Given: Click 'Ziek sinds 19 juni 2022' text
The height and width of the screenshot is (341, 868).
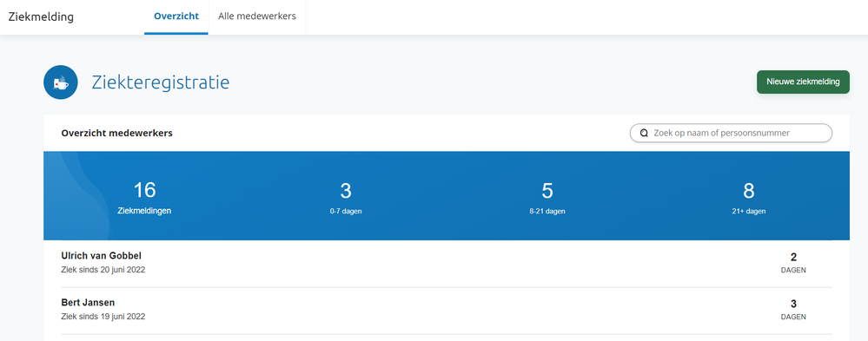Looking at the screenshot, I should (103, 317).
